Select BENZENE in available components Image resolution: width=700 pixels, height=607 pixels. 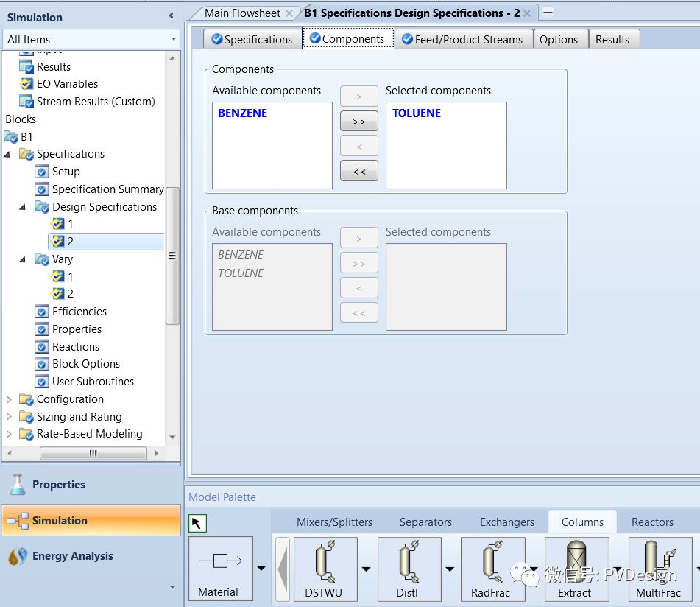(x=242, y=113)
